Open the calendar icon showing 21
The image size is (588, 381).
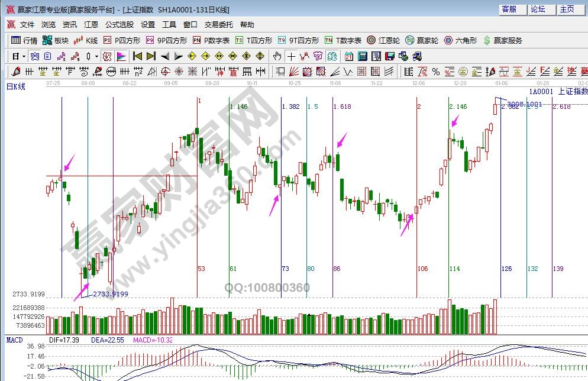[x=348, y=56]
